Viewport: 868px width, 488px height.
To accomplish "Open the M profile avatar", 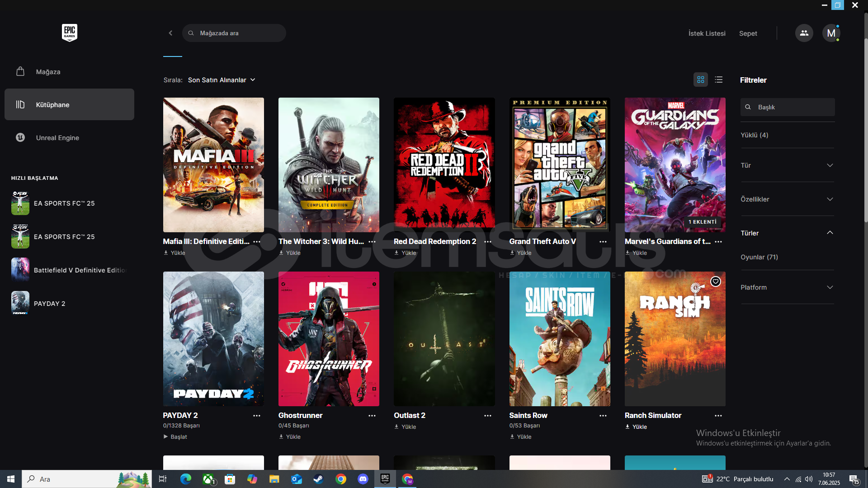I will tap(831, 33).
